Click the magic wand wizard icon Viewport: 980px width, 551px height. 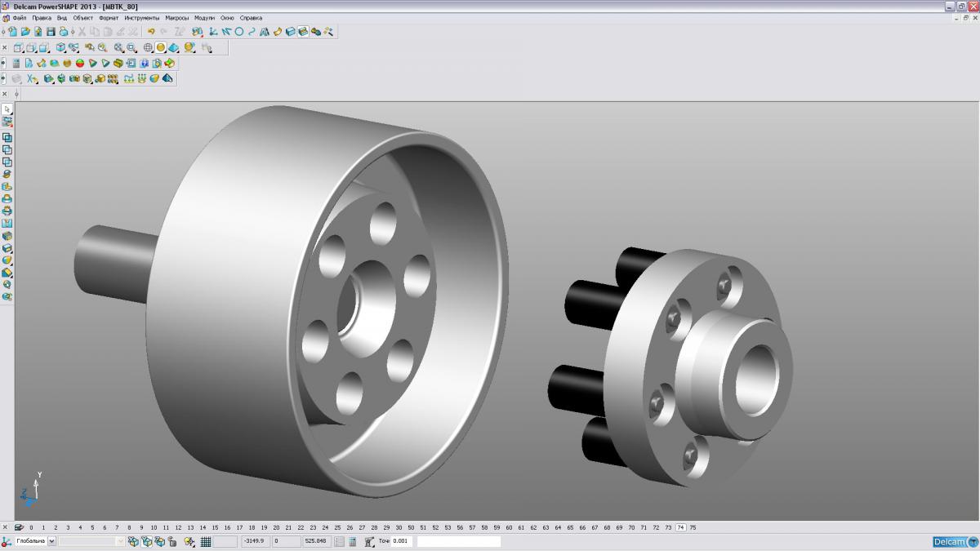[327, 31]
